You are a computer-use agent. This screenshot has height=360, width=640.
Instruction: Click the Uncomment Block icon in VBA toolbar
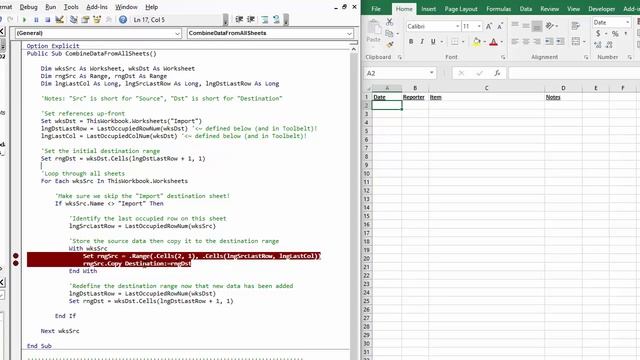point(276,20)
